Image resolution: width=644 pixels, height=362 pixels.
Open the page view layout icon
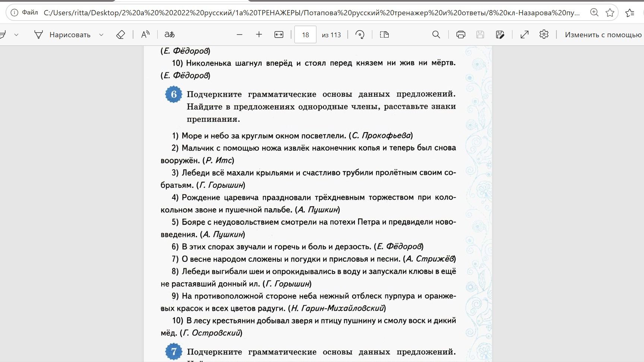click(384, 35)
